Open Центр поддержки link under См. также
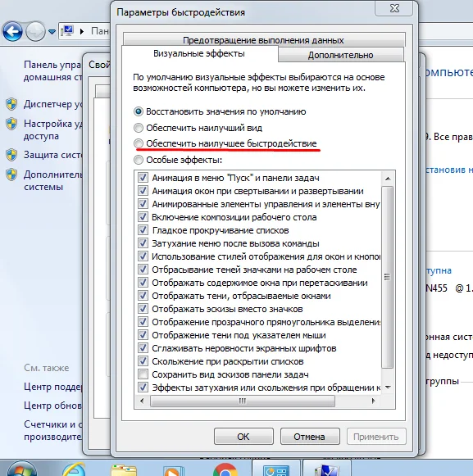The image size is (473, 476). click(52, 387)
